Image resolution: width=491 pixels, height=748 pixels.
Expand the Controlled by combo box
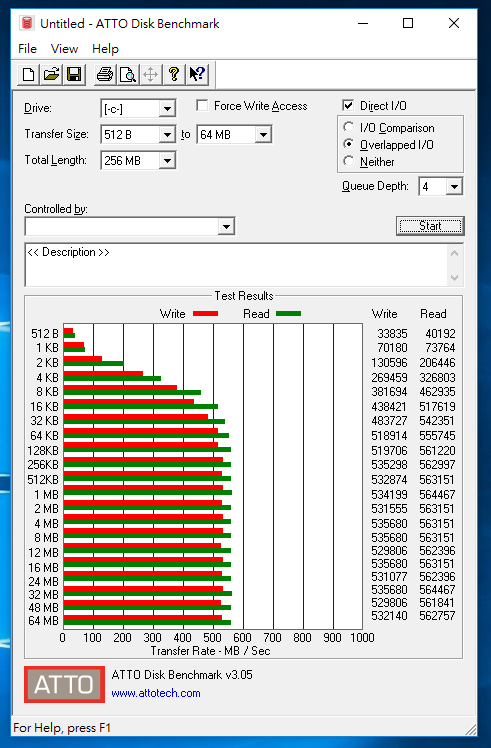[x=226, y=227]
